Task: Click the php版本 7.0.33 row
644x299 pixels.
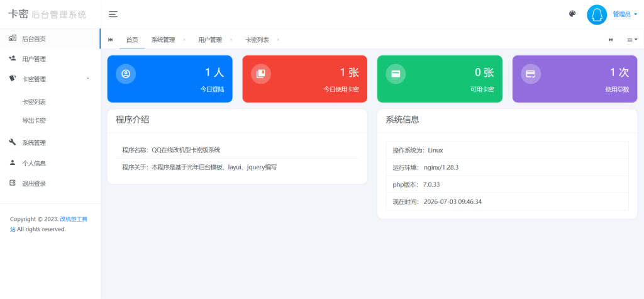Action: [x=507, y=184]
